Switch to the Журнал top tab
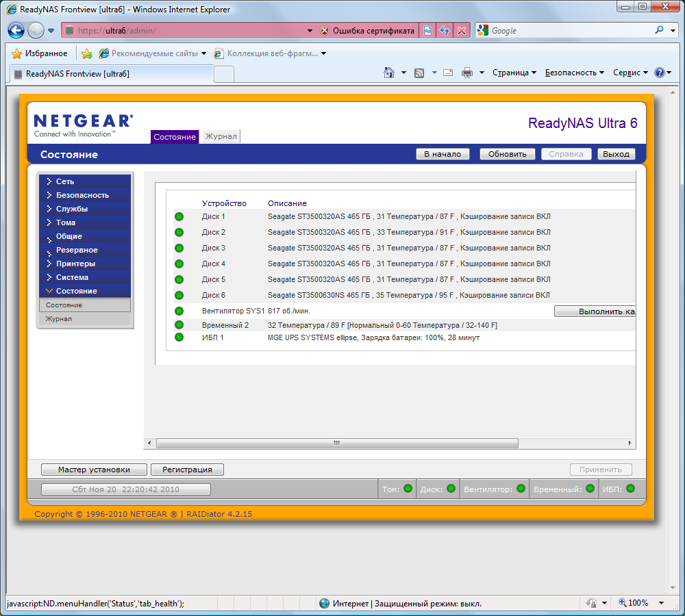The height and width of the screenshot is (616, 685). (221, 136)
